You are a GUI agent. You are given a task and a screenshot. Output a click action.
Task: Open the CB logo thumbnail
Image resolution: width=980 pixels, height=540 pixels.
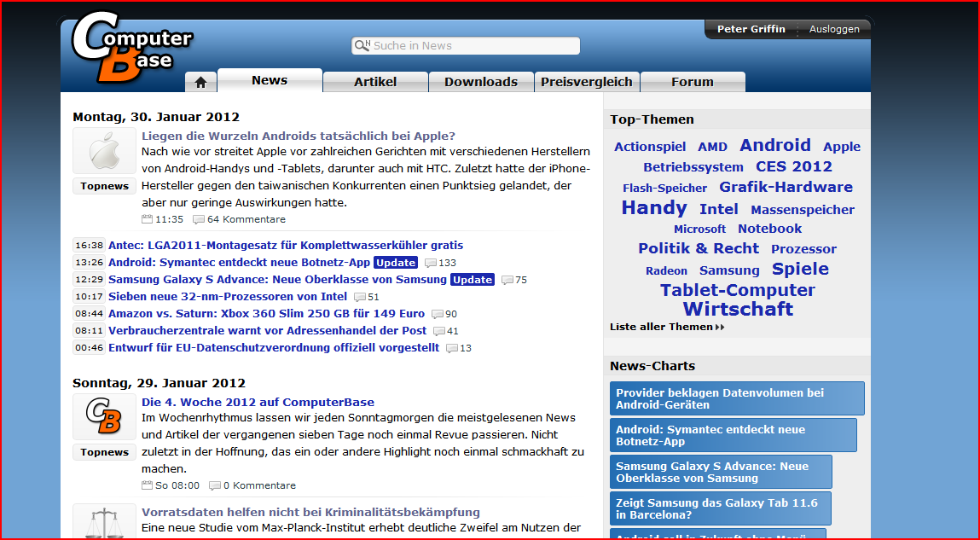click(104, 417)
